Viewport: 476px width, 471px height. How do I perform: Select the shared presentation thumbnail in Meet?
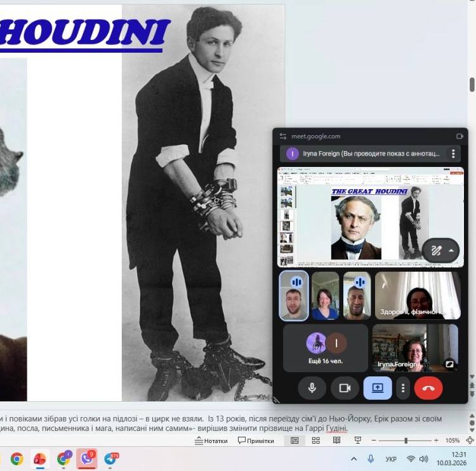pyautogui.click(x=371, y=216)
